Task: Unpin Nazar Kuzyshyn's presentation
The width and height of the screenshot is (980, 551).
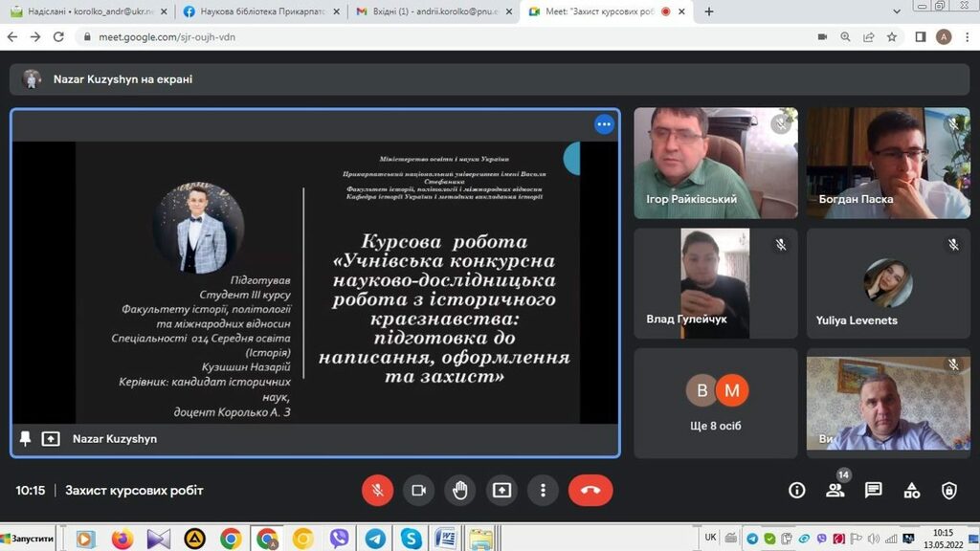Action: tap(26, 438)
